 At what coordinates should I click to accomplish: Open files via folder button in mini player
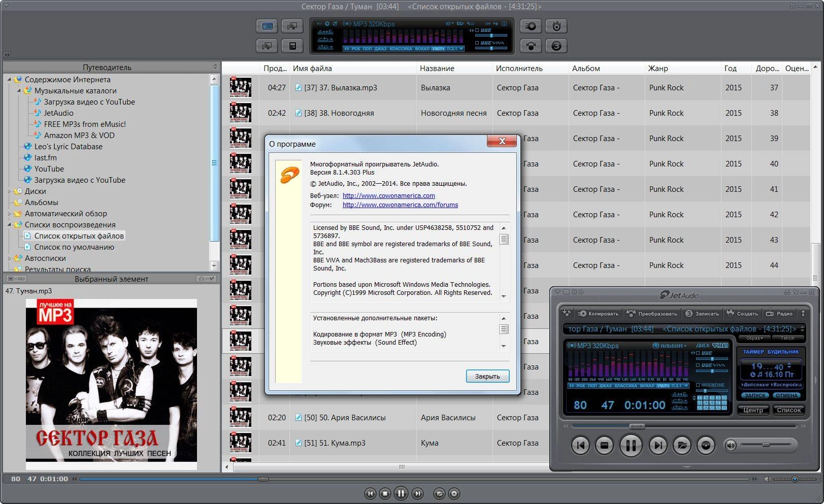(x=682, y=446)
